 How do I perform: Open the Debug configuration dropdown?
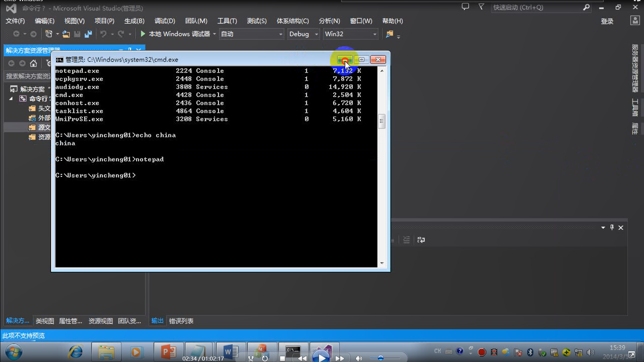click(304, 34)
